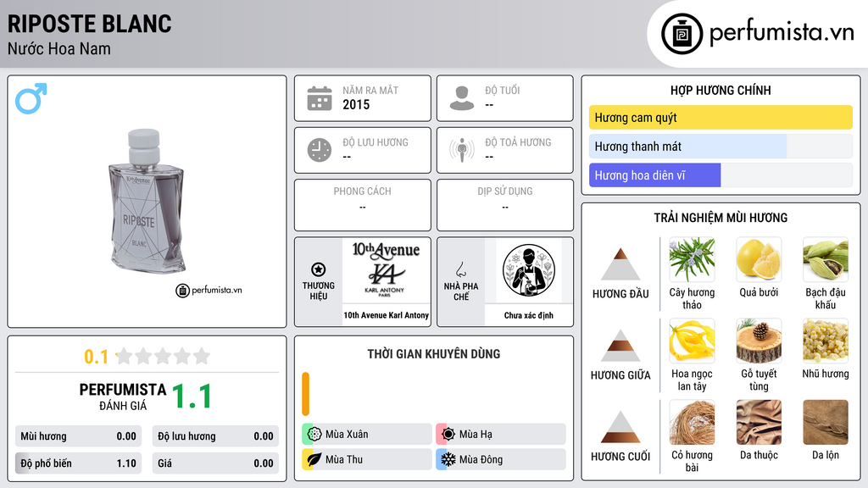Click the Mùa Xuân season label

tap(347, 435)
